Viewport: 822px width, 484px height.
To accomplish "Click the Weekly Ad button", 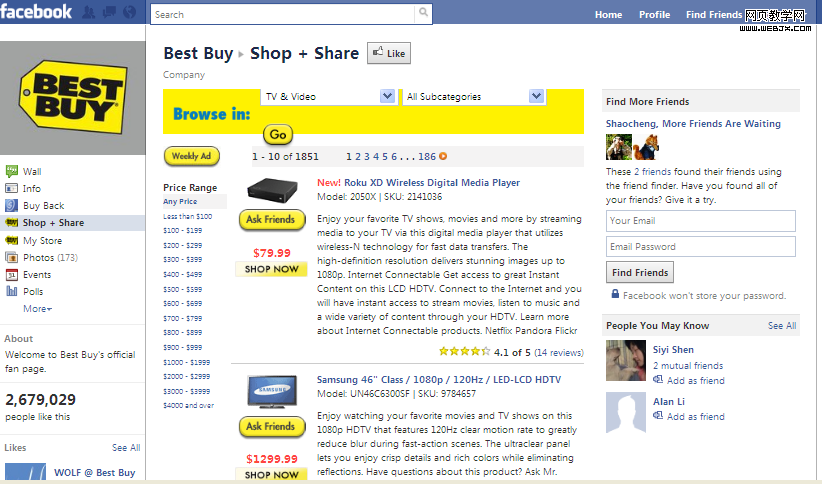I will [x=191, y=156].
